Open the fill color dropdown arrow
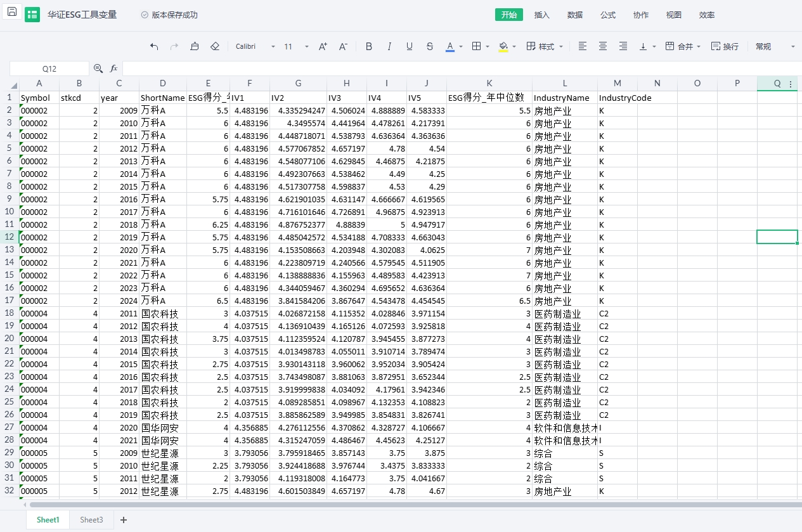Image resolution: width=802 pixels, height=532 pixels. pyautogui.click(x=514, y=47)
